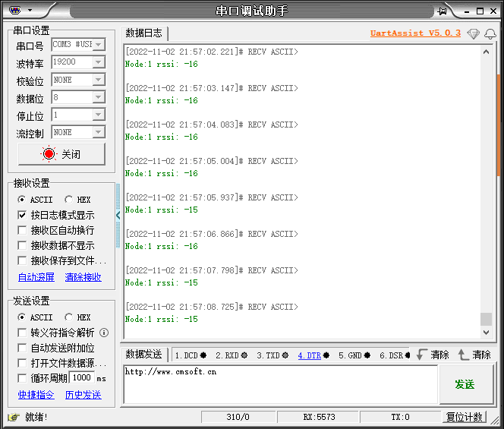Screen dimensions: 504x429
Task: Click the info icon beside 转义符指令解析
Action: point(104,333)
